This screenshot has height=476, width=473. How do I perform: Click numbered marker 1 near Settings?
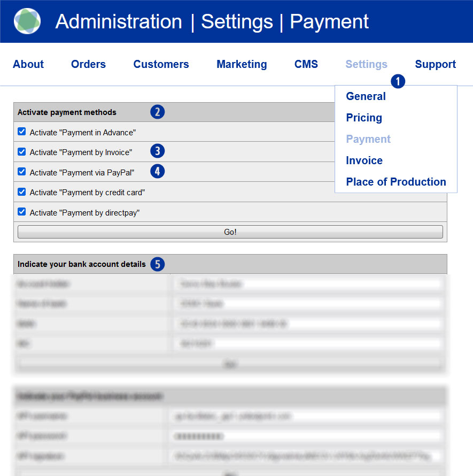[398, 81]
